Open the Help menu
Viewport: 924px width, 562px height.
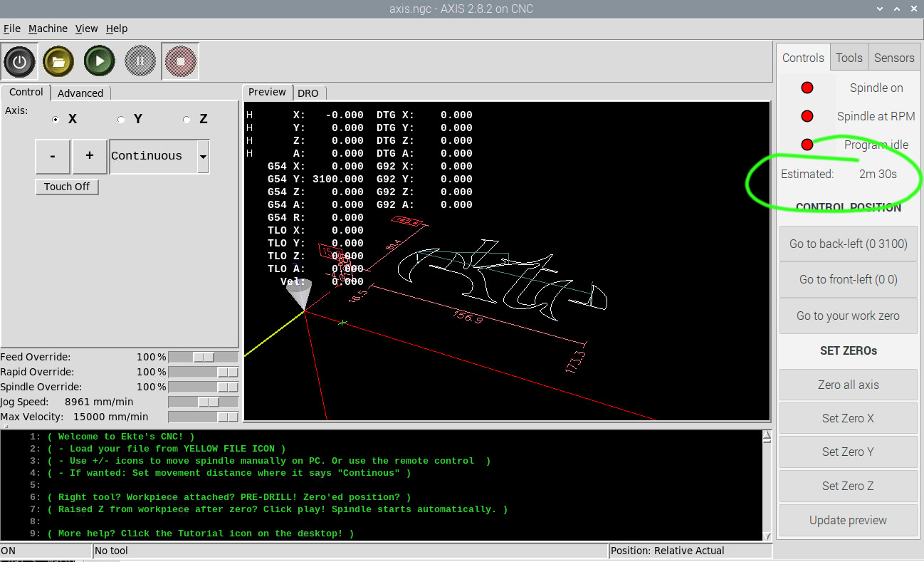(x=117, y=28)
